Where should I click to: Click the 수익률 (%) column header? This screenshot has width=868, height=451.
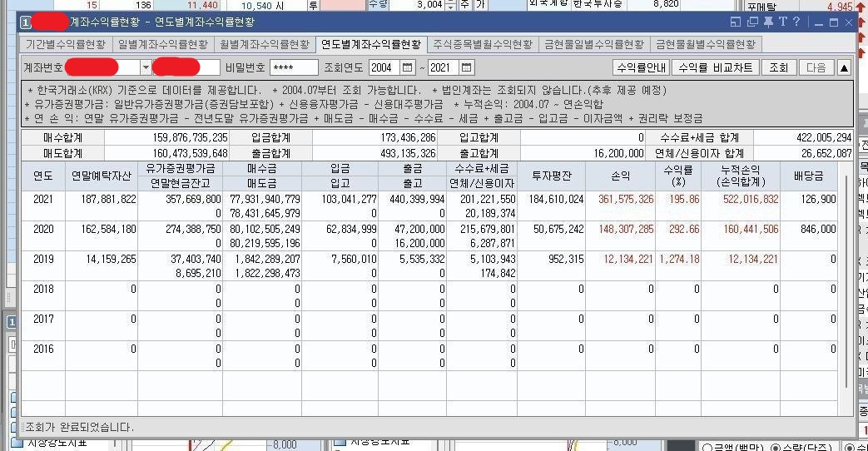point(678,176)
